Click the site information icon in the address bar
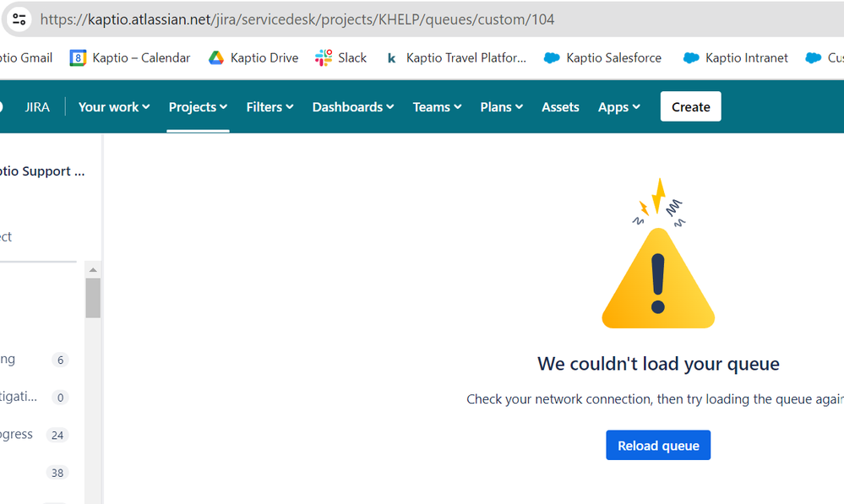The width and height of the screenshot is (844, 504). [x=18, y=19]
